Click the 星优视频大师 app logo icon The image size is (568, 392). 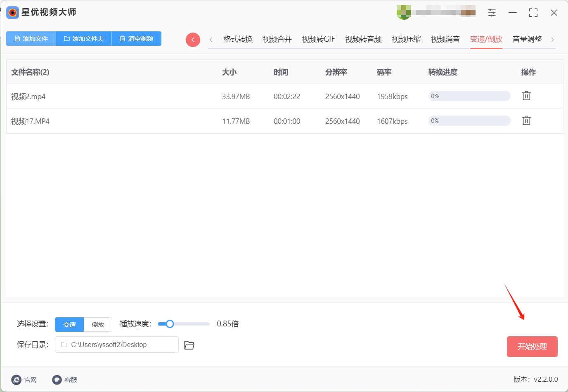13,12
